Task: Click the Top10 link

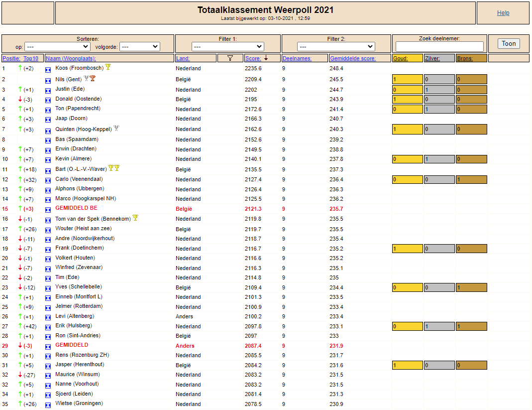Action: pyautogui.click(x=31, y=58)
